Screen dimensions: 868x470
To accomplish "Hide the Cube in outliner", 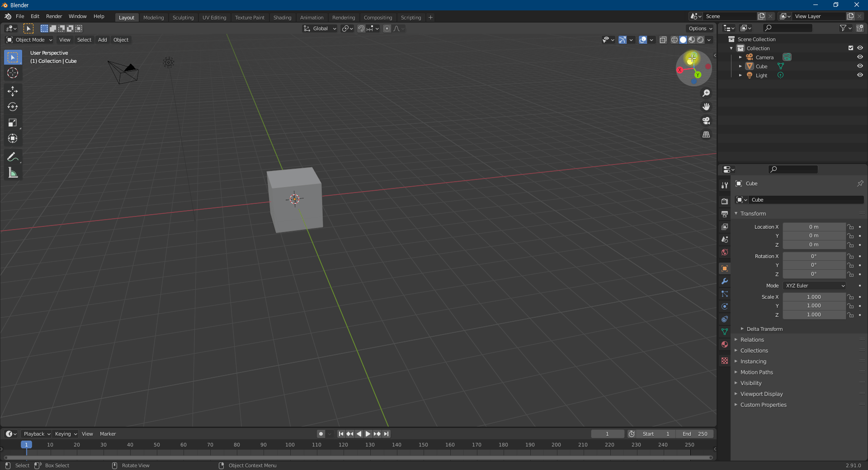I will (x=860, y=66).
